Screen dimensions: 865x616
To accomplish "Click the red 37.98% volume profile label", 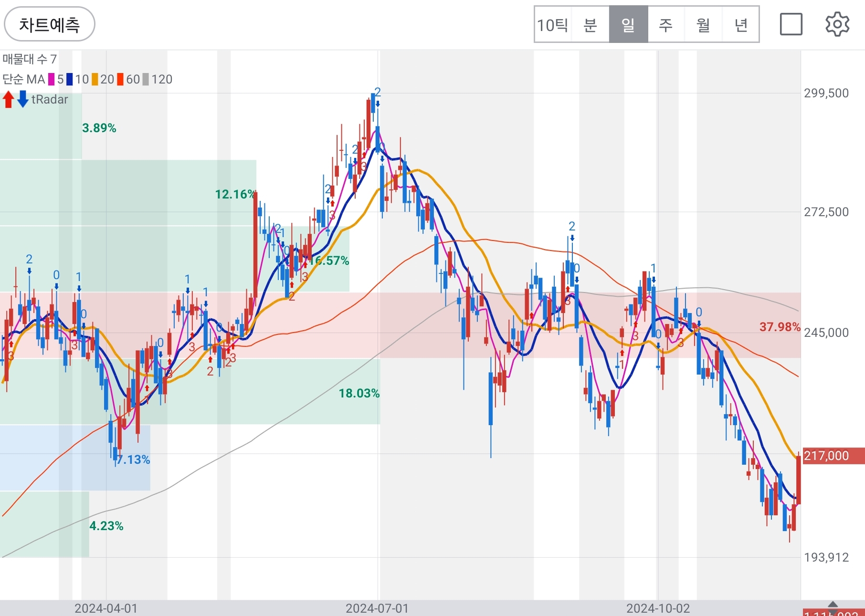I will (x=780, y=327).
